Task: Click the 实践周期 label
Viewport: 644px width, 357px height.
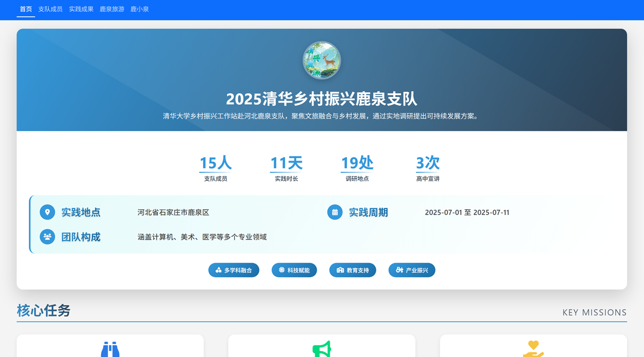Action: pyautogui.click(x=368, y=212)
